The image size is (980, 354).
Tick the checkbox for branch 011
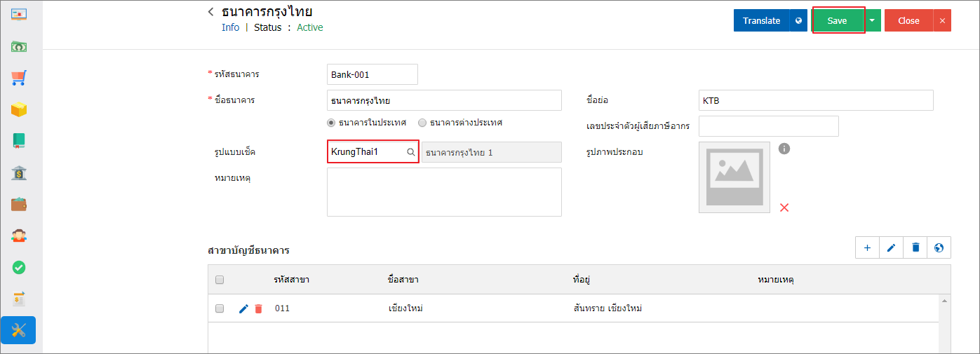click(220, 308)
